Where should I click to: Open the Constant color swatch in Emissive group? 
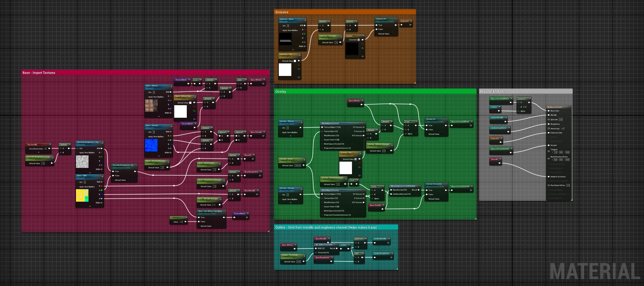coord(359,40)
